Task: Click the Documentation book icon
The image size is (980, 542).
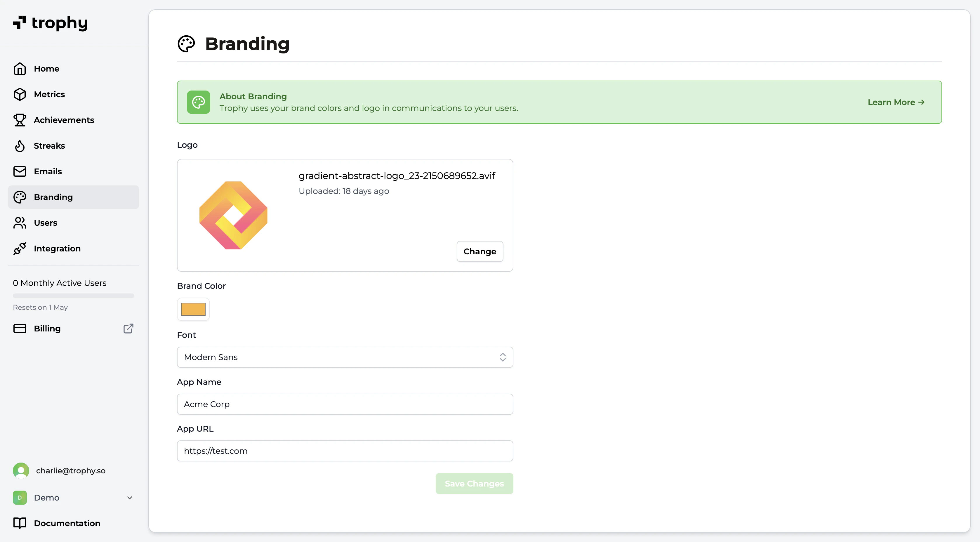Action: (x=20, y=523)
